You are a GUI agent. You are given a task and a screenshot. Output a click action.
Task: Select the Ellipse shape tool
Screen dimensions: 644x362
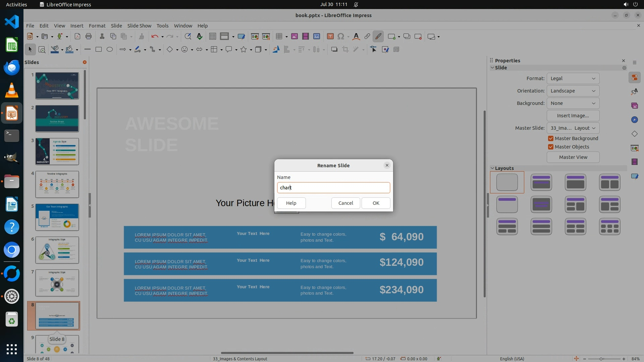coord(110,50)
